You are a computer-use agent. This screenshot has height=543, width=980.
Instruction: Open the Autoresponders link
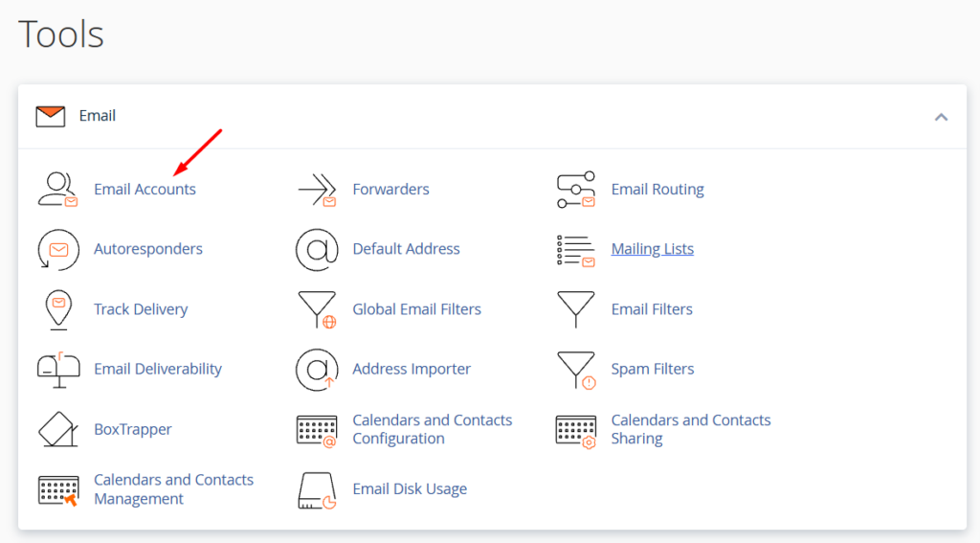click(148, 249)
